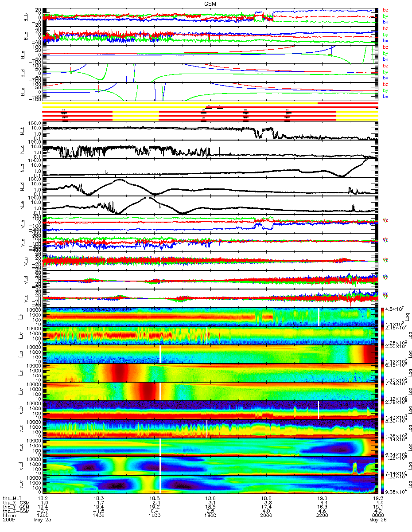Select the bz legend of B_e panel
The image size is (412, 532).
(x=385, y=84)
